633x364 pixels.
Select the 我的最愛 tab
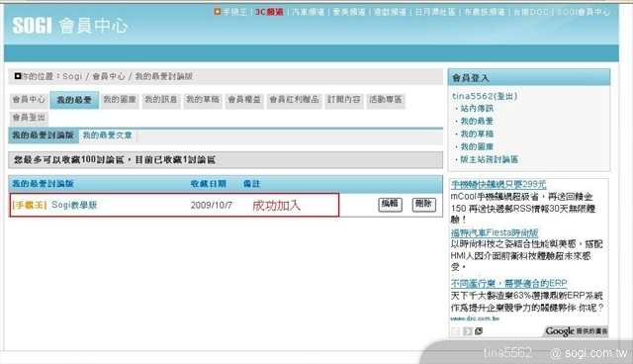(74, 100)
